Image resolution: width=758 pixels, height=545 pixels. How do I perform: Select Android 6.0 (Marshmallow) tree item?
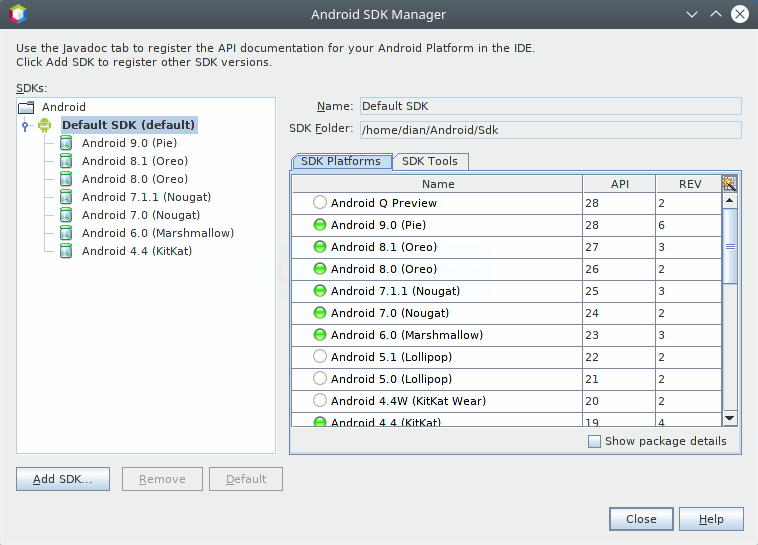pos(158,233)
